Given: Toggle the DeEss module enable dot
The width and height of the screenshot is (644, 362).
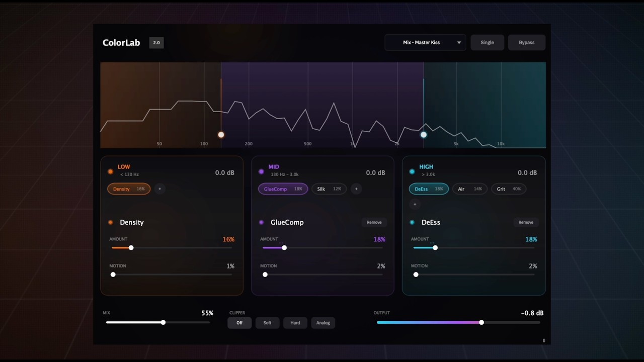Looking at the screenshot, I should (412, 222).
